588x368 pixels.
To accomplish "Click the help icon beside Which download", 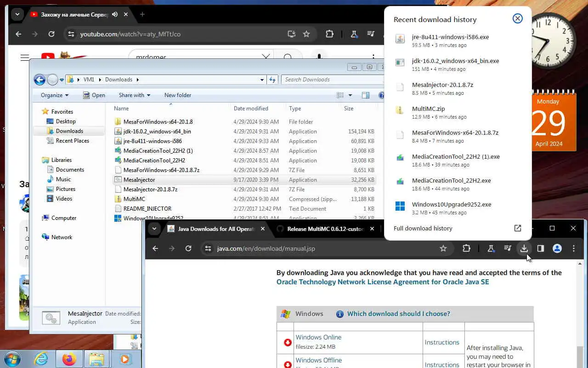I will pyautogui.click(x=340, y=314).
